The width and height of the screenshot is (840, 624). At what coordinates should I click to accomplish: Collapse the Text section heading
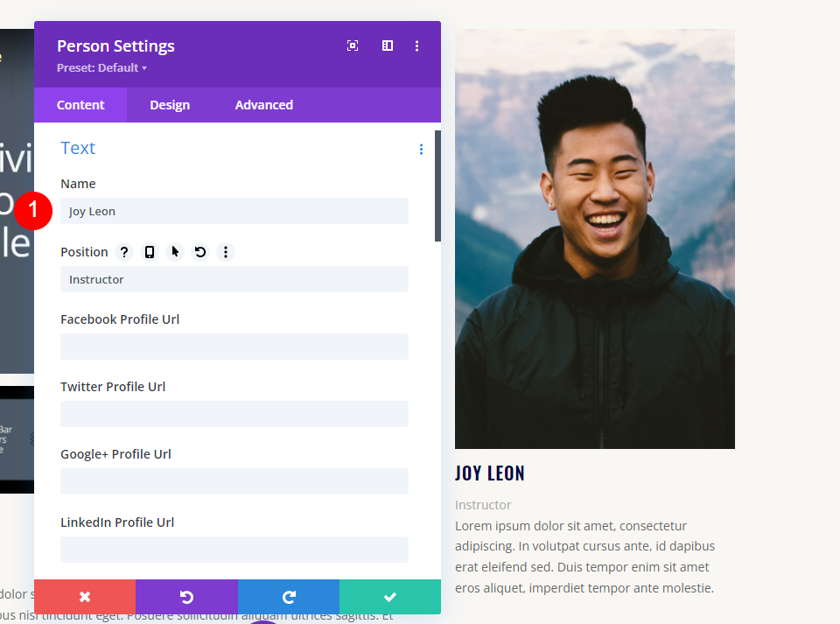tap(78, 148)
